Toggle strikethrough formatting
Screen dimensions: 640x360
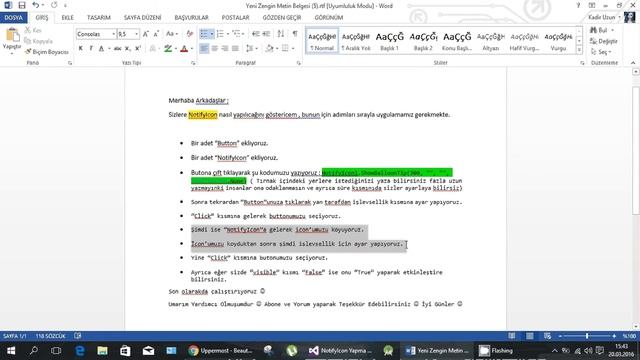pyautogui.click(x=118, y=49)
